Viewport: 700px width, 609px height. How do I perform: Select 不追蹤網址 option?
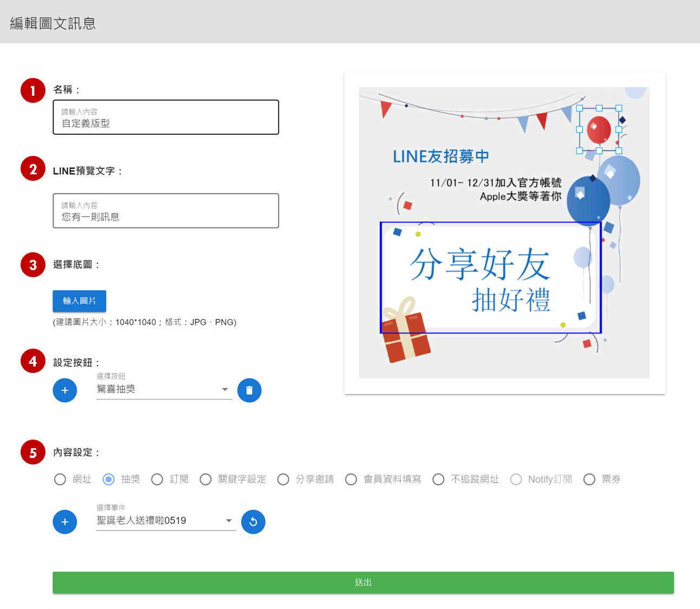438,479
